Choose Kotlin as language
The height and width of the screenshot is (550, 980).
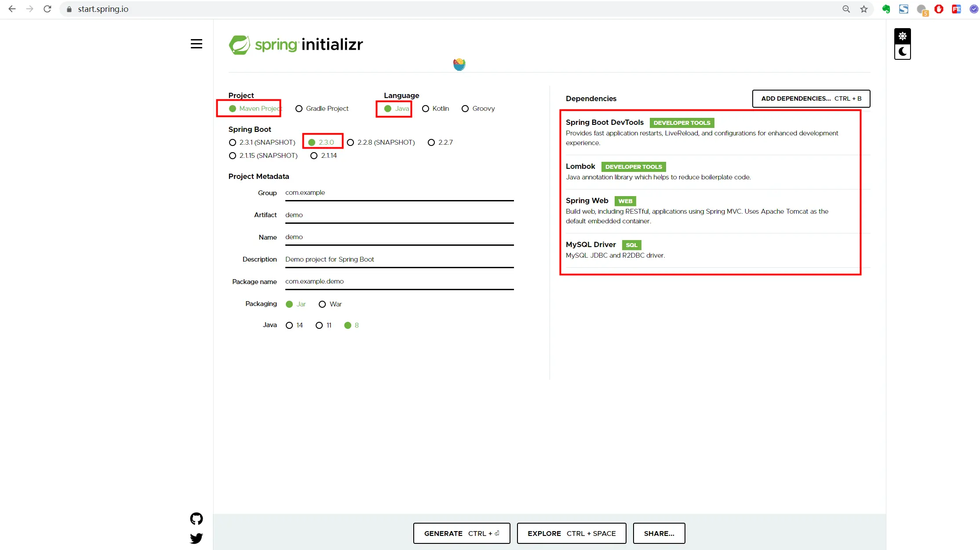[426, 109]
